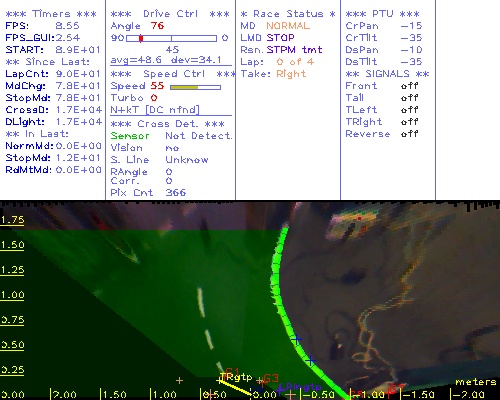Click the 'off' state of Front signal

pos(410,86)
